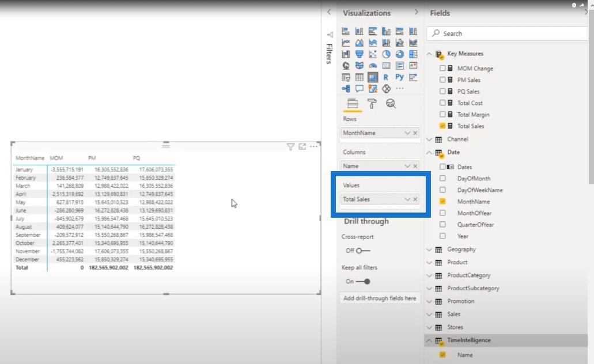The image size is (594, 364).
Task: Select the line chart visual
Action: 346,43
